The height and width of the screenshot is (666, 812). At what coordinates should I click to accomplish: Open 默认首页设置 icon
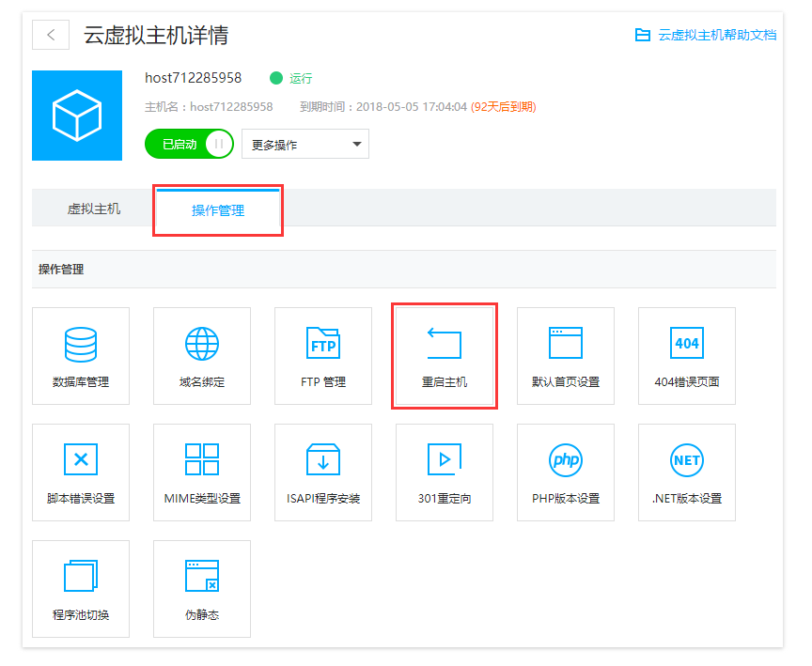click(x=566, y=345)
